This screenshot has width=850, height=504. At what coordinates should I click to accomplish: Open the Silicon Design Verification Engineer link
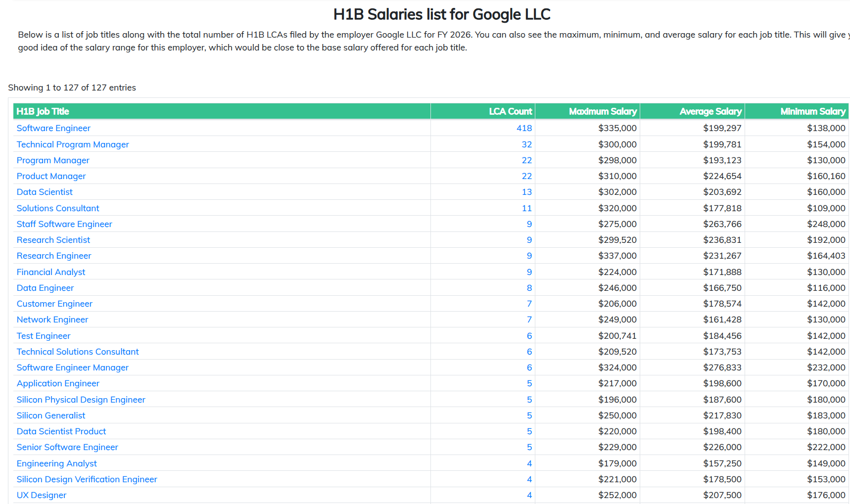coord(87,479)
